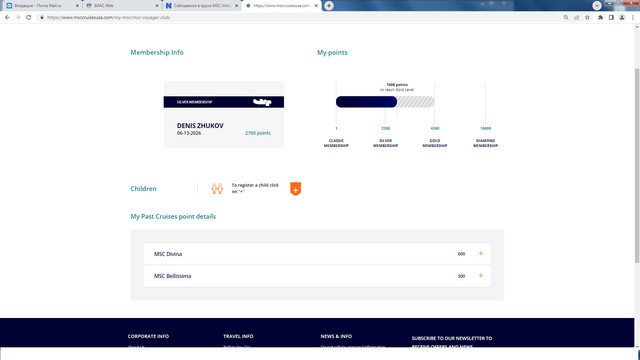Viewport: 640px width, 360px height.
Task: Close the MSC cruise article tab
Action: [x=236, y=6]
